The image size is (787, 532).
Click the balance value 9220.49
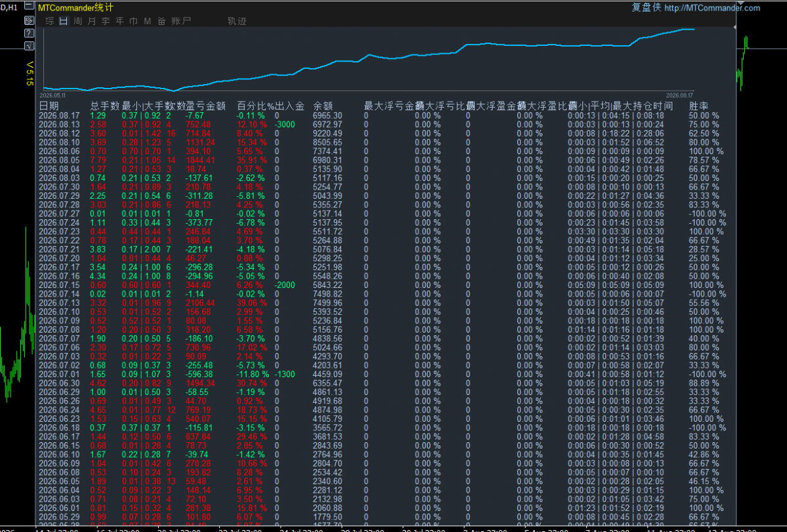328,133
